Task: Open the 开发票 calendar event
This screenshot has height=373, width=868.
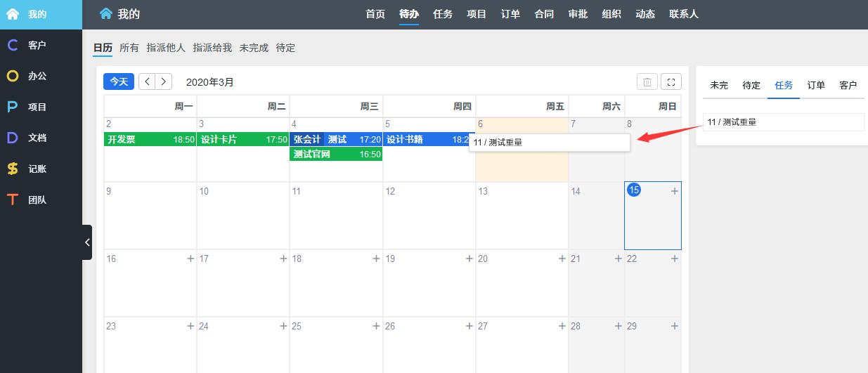Action: [x=150, y=139]
